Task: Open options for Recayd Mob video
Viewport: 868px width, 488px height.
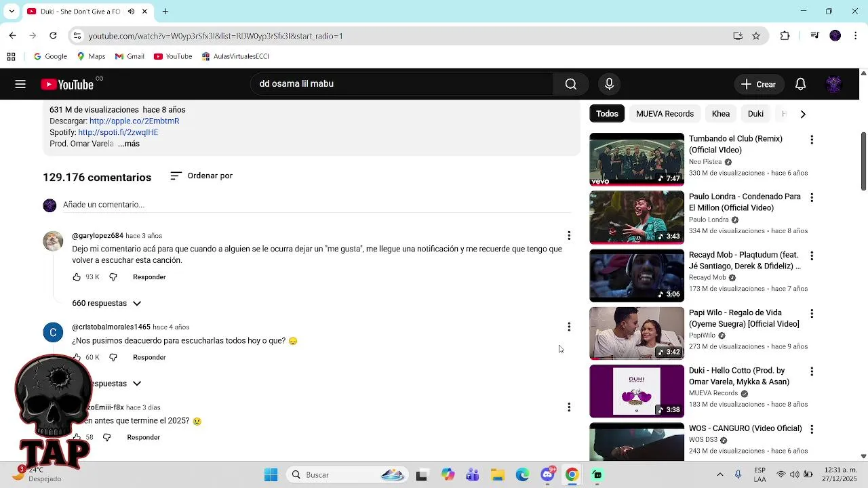Action: (812, 256)
